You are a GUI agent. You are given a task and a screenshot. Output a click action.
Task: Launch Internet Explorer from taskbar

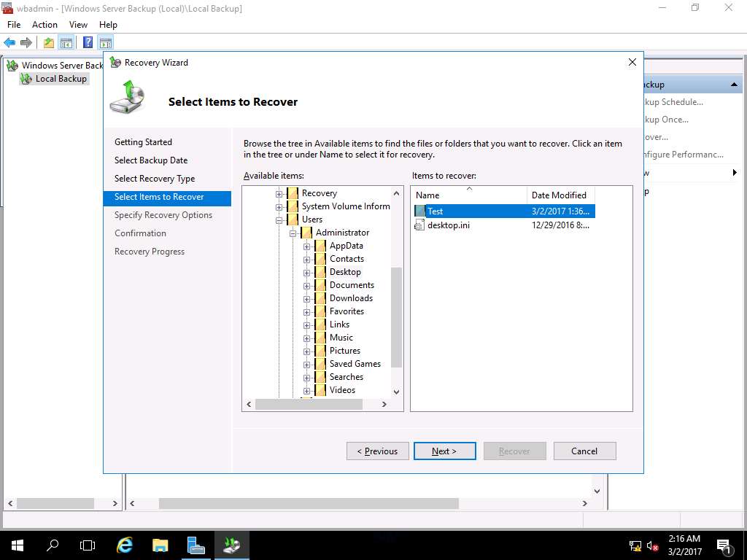click(x=124, y=545)
